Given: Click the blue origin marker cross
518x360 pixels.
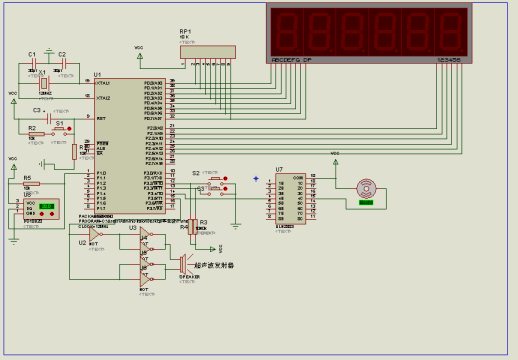Looking at the screenshot, I should pos(256,179).
